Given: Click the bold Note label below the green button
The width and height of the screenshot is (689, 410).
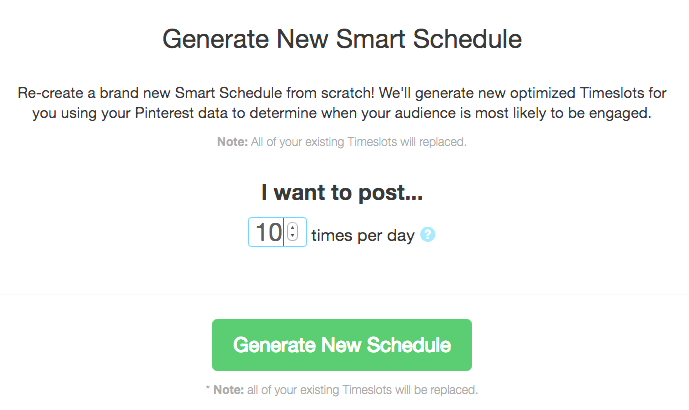Looking at the screenshot, I should coord(228,390).
